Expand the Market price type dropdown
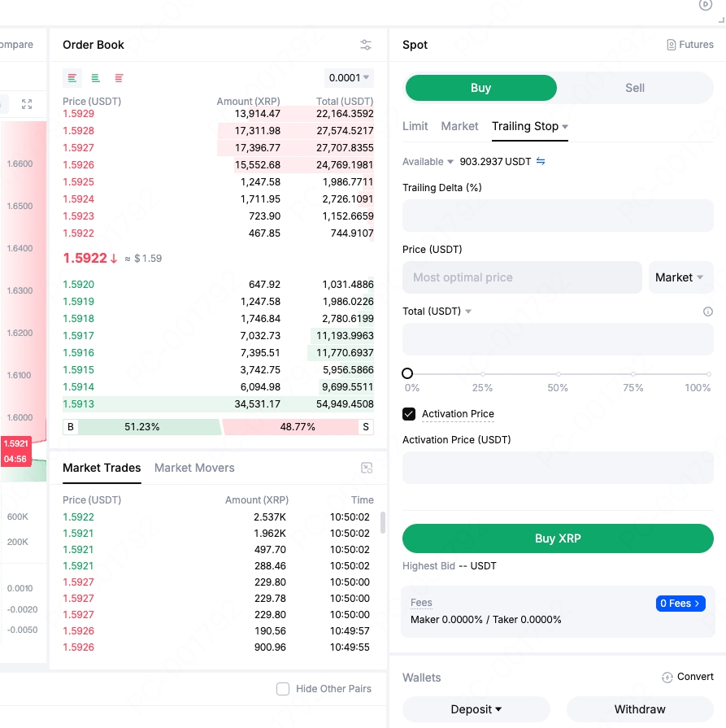This screenshot has width=726, height=728. 680,277
